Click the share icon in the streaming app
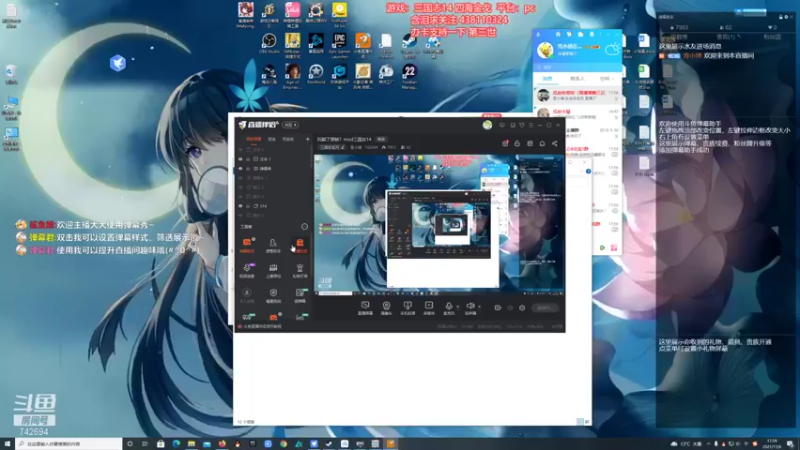 coord(555,143)
